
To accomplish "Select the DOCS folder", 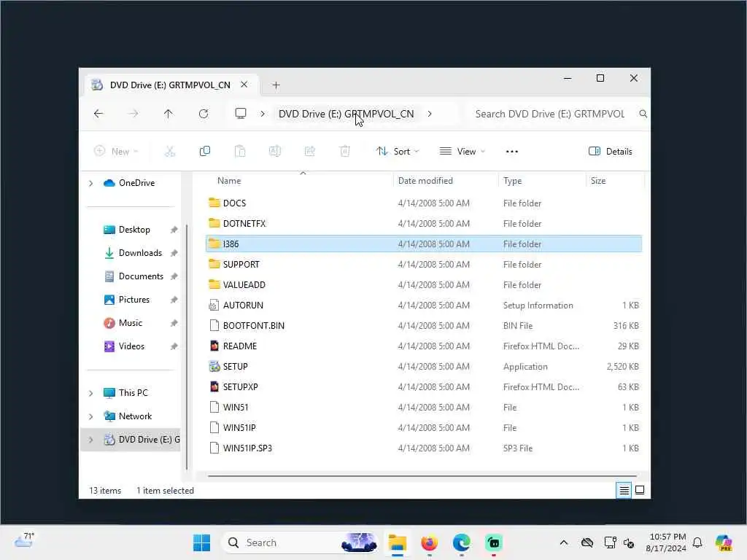I will (x=234, y=203).
